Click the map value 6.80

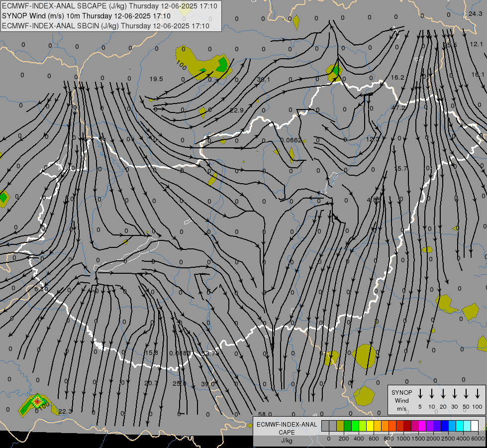tap(41, 289)
